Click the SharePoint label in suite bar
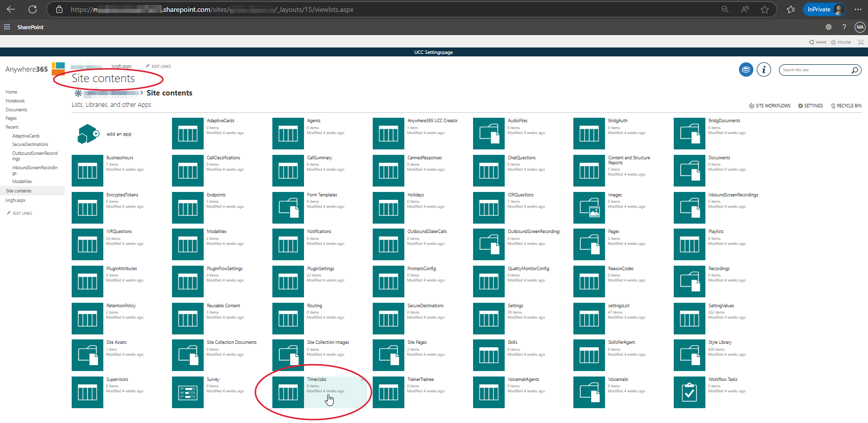This screenshot has width=868, height=423. (31, 27)
